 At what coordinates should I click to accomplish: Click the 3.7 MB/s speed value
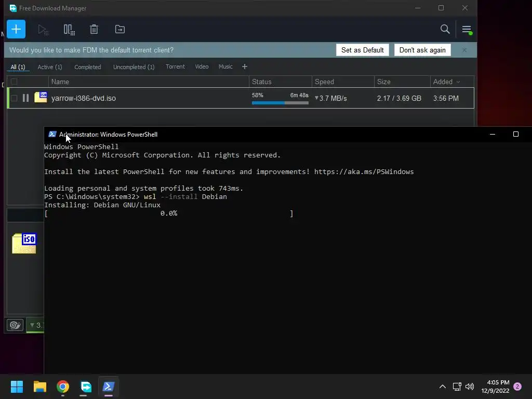point(333,98)
